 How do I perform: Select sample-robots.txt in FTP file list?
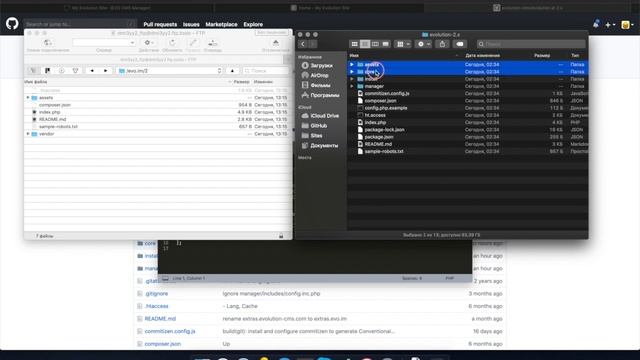pyautogui.click(x=58, y=127)
